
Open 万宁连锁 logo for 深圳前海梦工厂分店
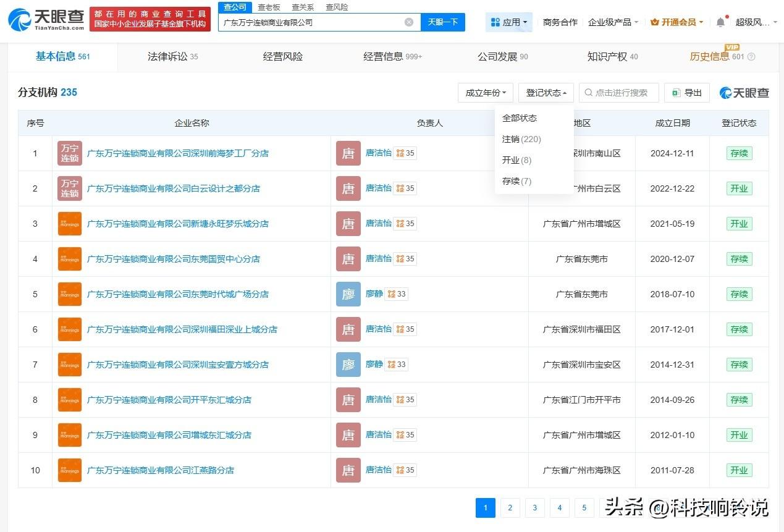pos(69,153)
